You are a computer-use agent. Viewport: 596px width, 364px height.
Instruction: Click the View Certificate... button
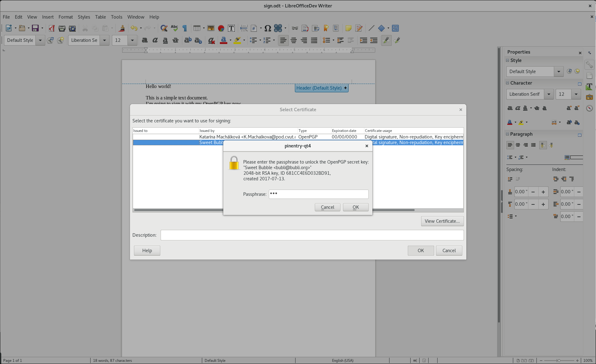[x=442, y=221]
